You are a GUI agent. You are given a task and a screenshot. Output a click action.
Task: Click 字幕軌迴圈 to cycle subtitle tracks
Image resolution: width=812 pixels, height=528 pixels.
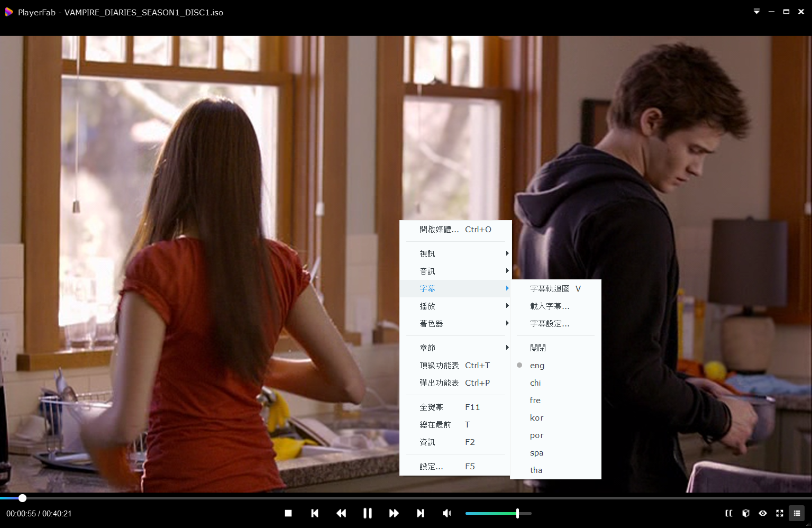(x=555, y=289)
